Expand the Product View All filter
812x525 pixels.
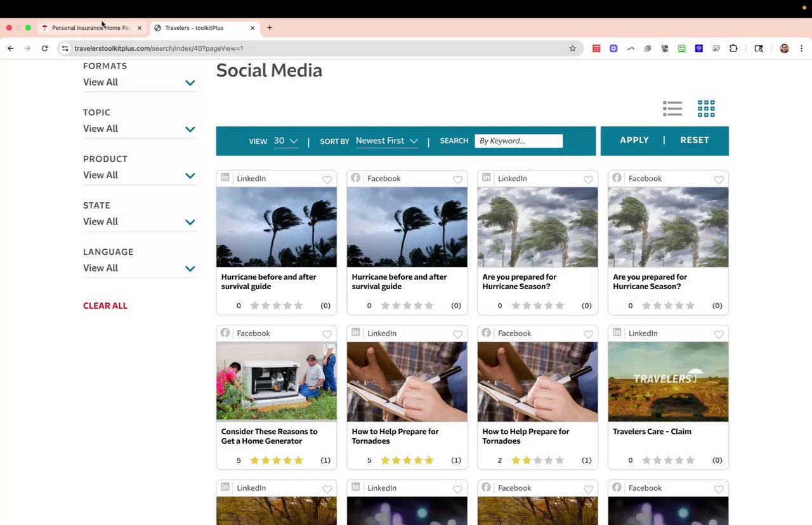140,175
